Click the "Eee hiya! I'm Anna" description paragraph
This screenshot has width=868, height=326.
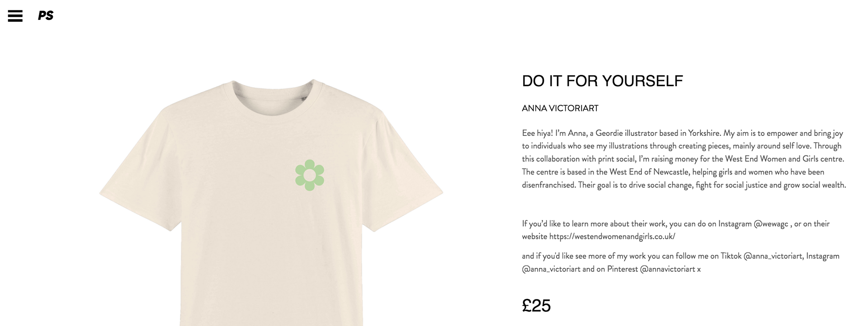point(684,159)
